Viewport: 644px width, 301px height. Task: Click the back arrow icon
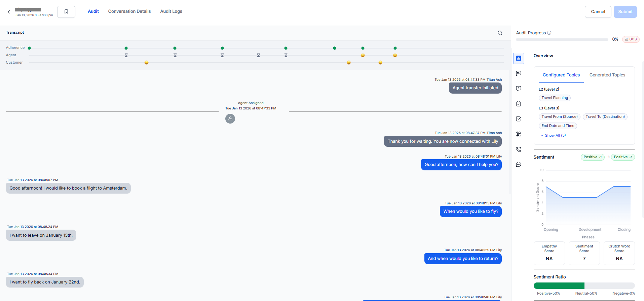pyautogui.click(x=9, y=12)
